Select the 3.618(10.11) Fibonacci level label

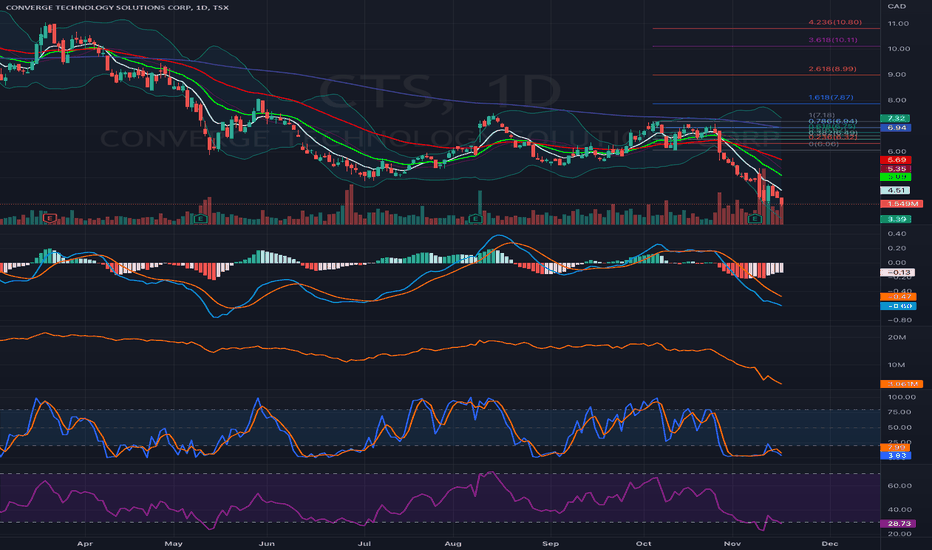coord(833,40)
